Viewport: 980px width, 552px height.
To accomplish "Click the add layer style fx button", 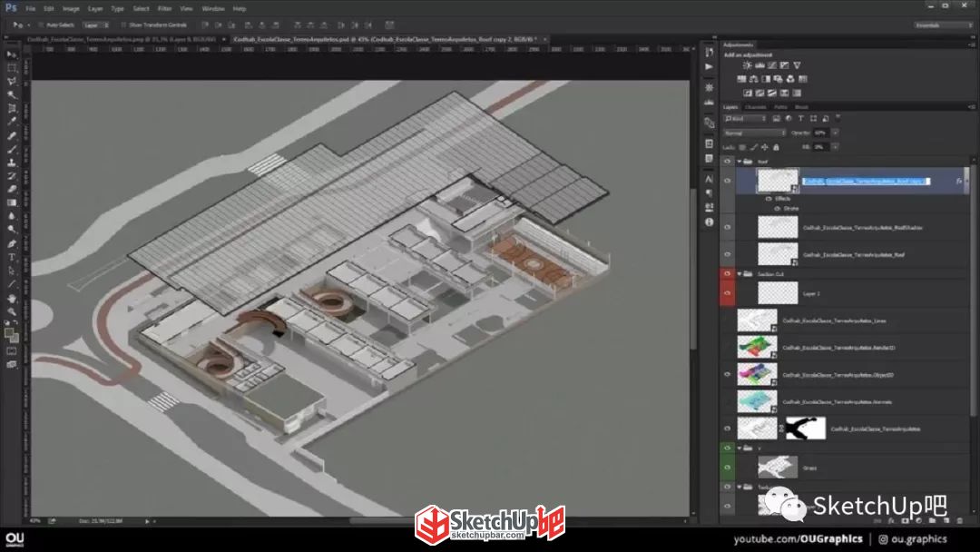I will point(892,521).
